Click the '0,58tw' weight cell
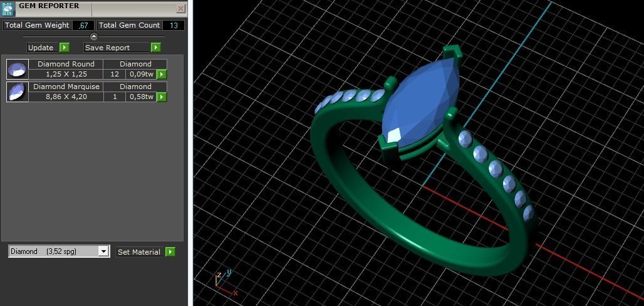 pyautogui.click(x=142, y=97)
